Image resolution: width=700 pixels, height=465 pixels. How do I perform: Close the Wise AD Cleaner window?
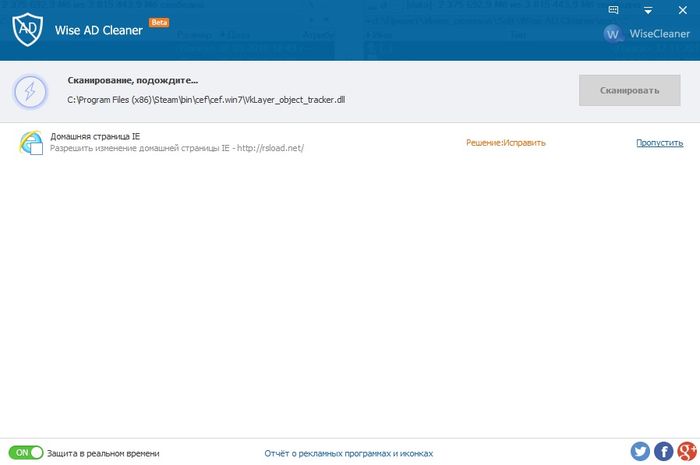click(x=683, y=10)
